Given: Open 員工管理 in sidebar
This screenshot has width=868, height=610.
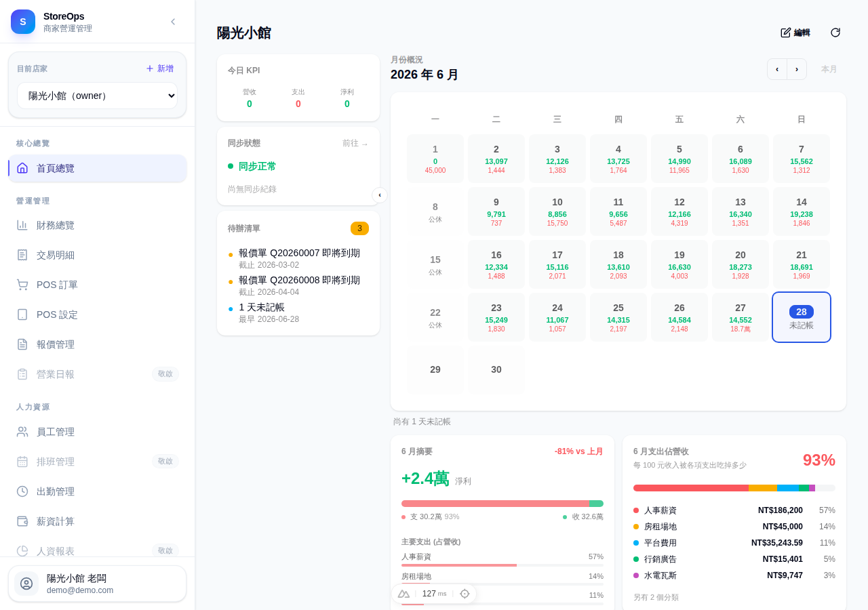Looking at the screenshot, I should (x=97, y=432).
